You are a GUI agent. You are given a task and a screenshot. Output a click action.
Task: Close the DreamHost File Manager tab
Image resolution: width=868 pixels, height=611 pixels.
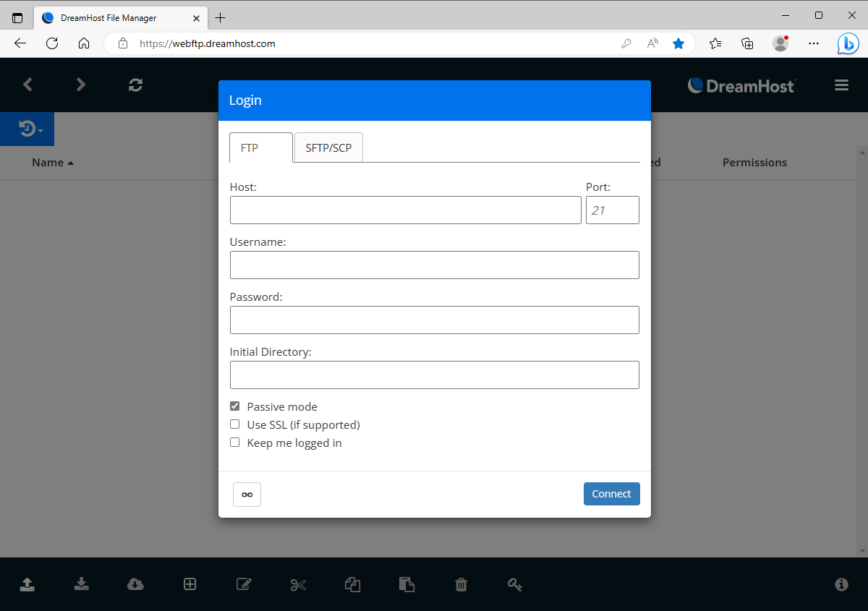(x=195, y=17)
